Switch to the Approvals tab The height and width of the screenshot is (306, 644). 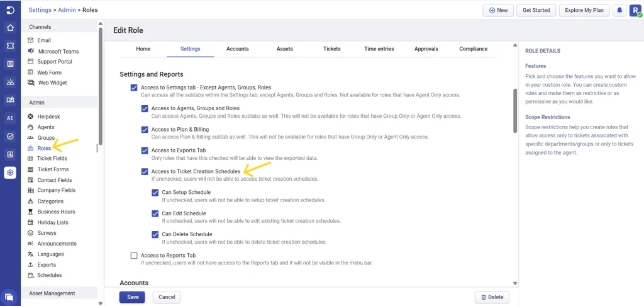pyautogui.click(x=426, y=49)
